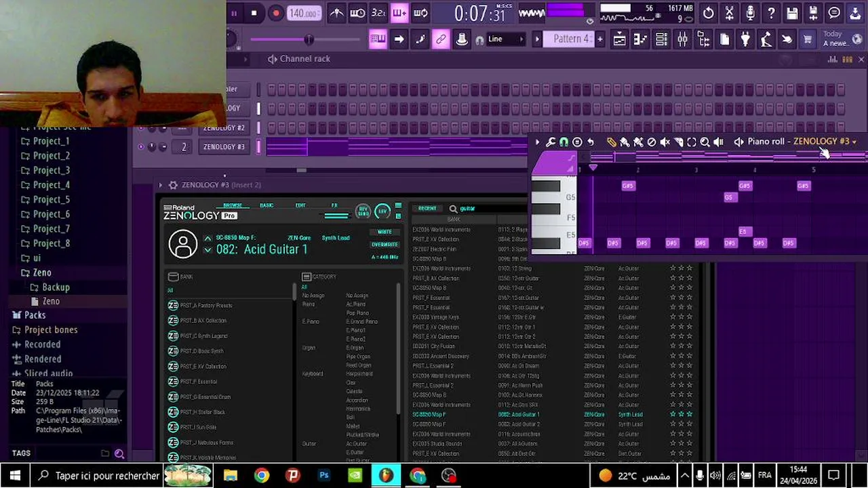Viewport: 868px width, 488px height.
Task: Select piano roll draw pencil tool
Action: [x=611, y=142]
